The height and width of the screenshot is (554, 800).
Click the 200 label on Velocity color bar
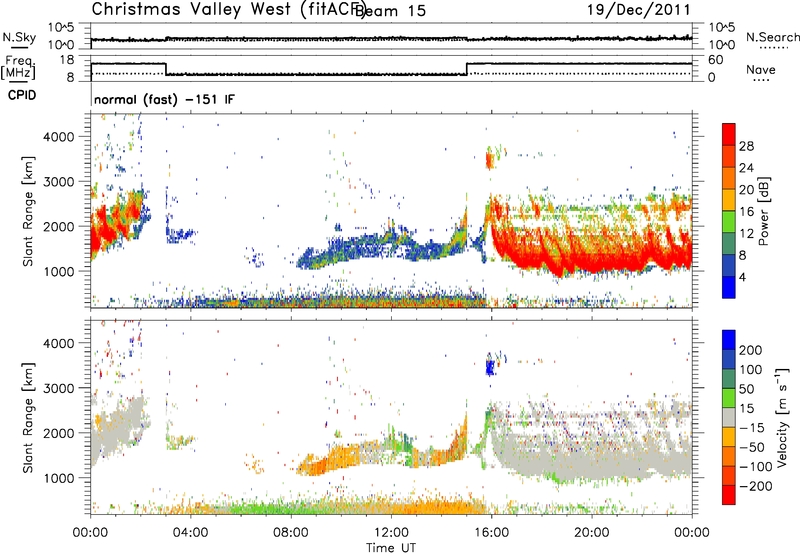pyautogui.click(x=751, y=350)
